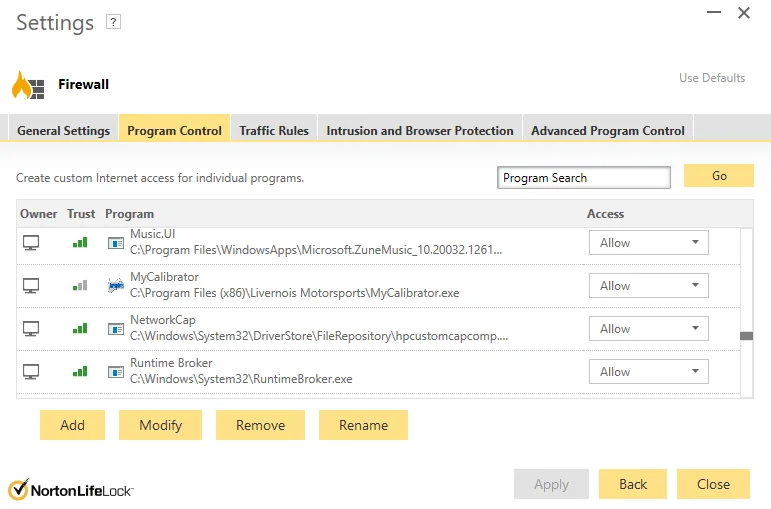Click the Apply button
Viewport: 771px width, 509px height.
click(551, 484)
